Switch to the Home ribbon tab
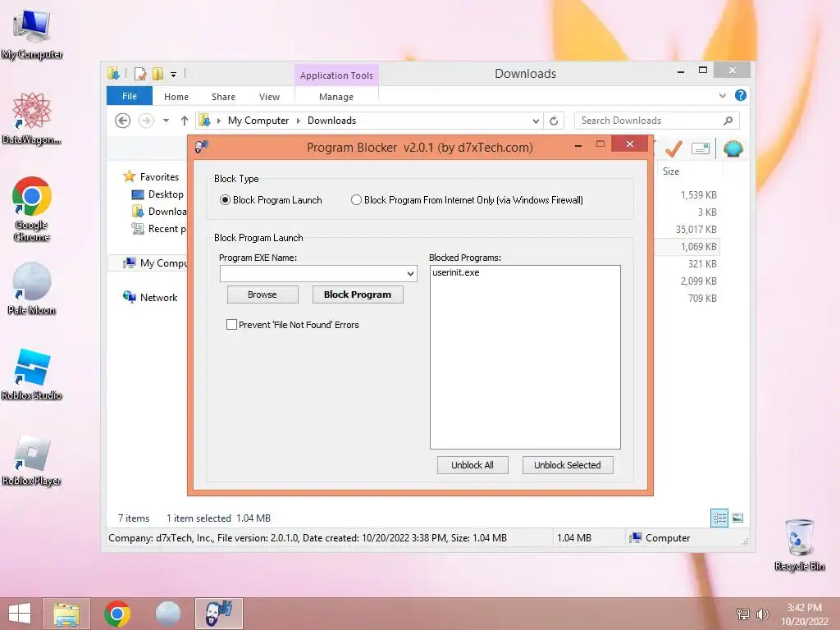 [x=176, y=97]
